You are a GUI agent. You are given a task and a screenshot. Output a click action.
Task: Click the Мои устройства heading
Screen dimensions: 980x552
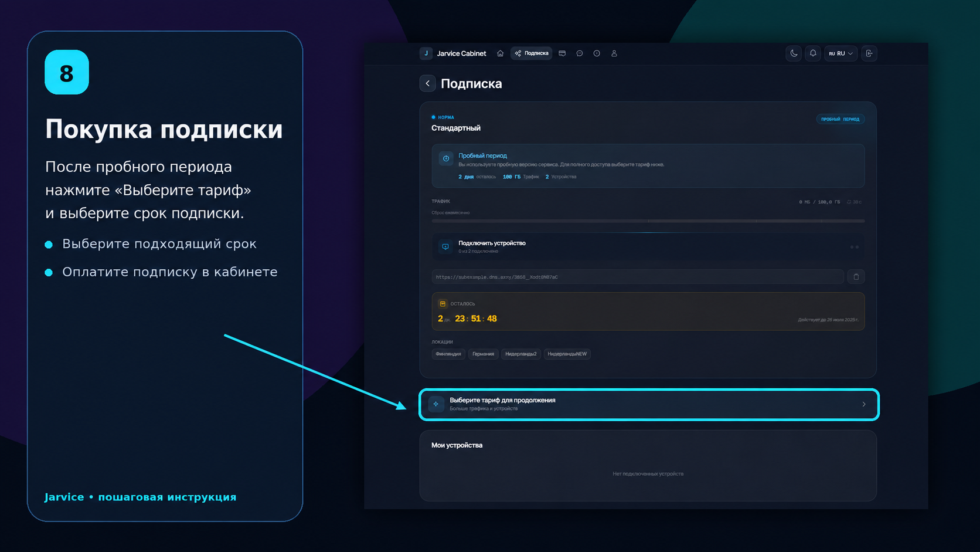click(x=457, y=445)
